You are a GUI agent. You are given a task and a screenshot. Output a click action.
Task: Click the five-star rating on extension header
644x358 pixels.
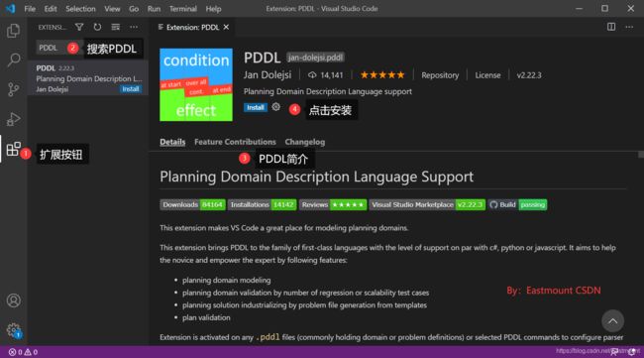(x=382, y=75)
